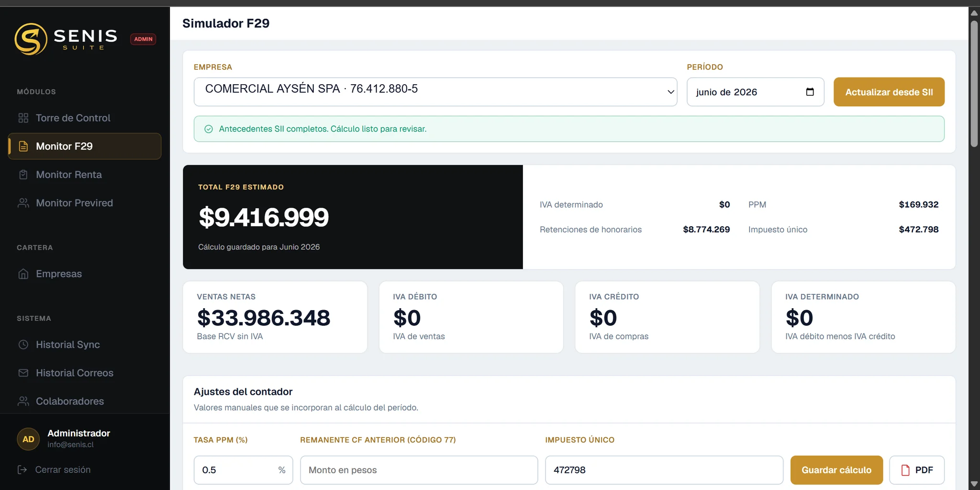
Task: Click the total $9.416.999 amount
Action: tap(264, 217)
